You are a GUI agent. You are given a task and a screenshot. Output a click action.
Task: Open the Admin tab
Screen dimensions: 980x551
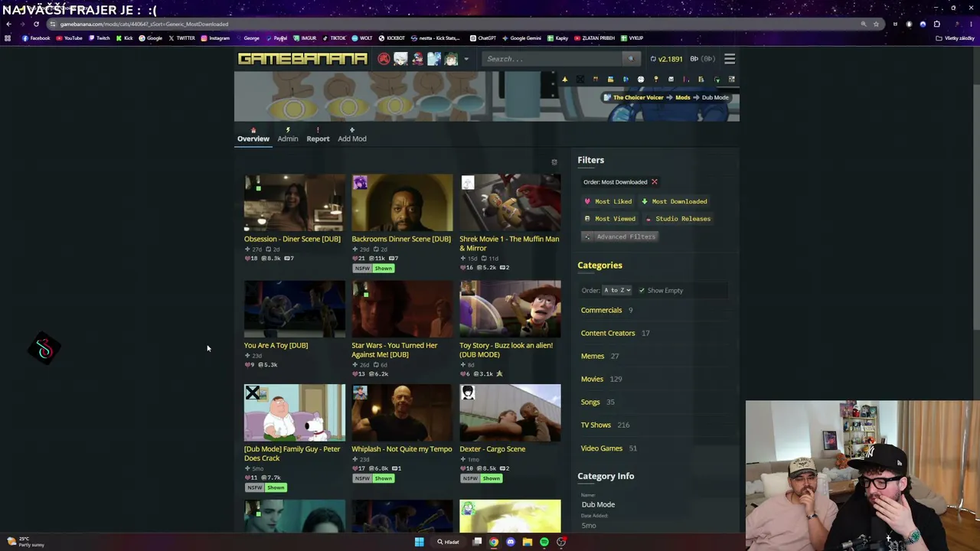[x=288, y=135]
